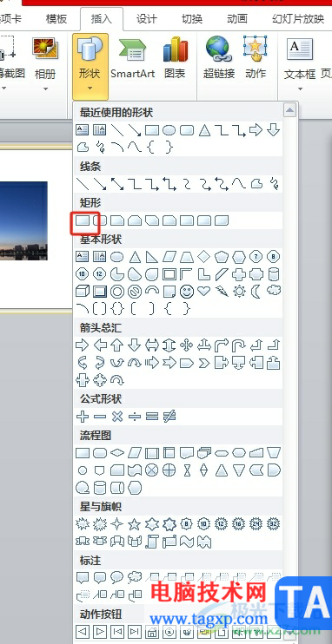Screen dimensions: 332x644
Task: Select the heart shape
Action: point(203,292)
